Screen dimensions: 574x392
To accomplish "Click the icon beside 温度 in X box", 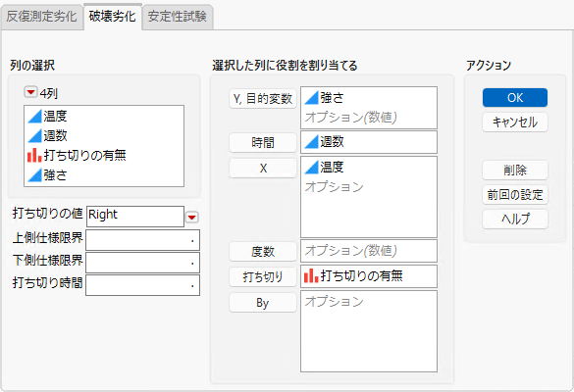I will pos(311,168).
